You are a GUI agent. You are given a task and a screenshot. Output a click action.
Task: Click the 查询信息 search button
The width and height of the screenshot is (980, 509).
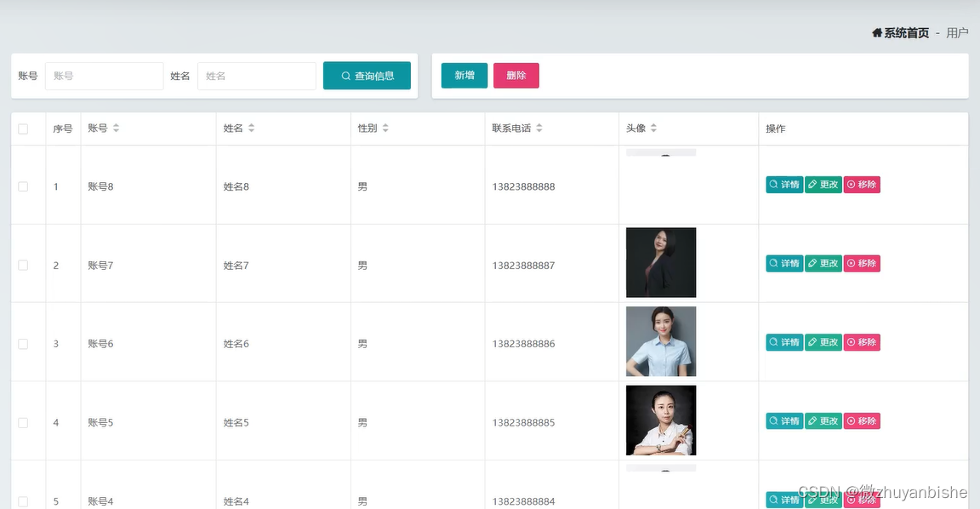click(367, 76)
